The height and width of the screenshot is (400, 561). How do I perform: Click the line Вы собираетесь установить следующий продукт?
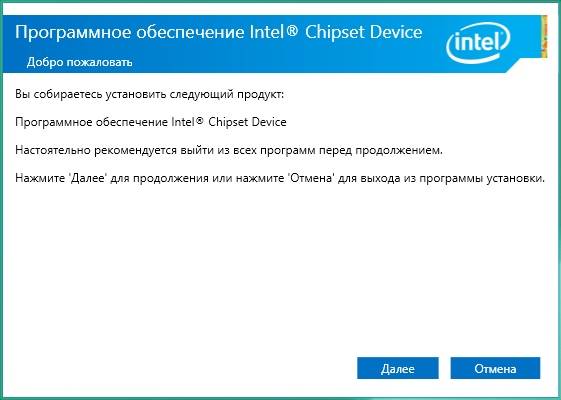[150, 95]
